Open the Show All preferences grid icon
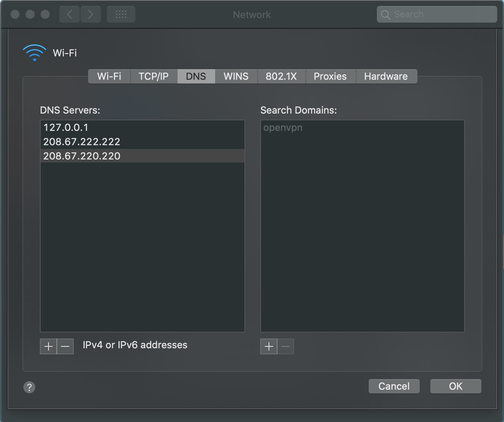 121,14
